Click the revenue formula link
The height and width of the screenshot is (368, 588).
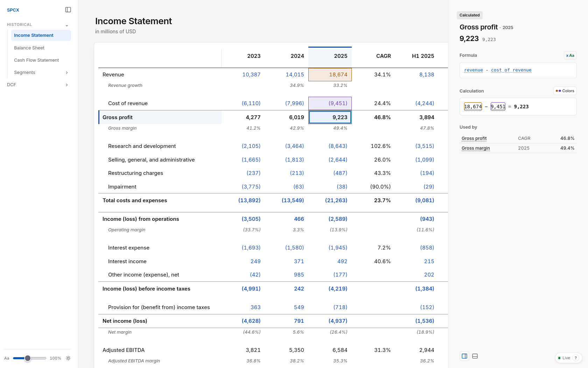pos(474,70)
